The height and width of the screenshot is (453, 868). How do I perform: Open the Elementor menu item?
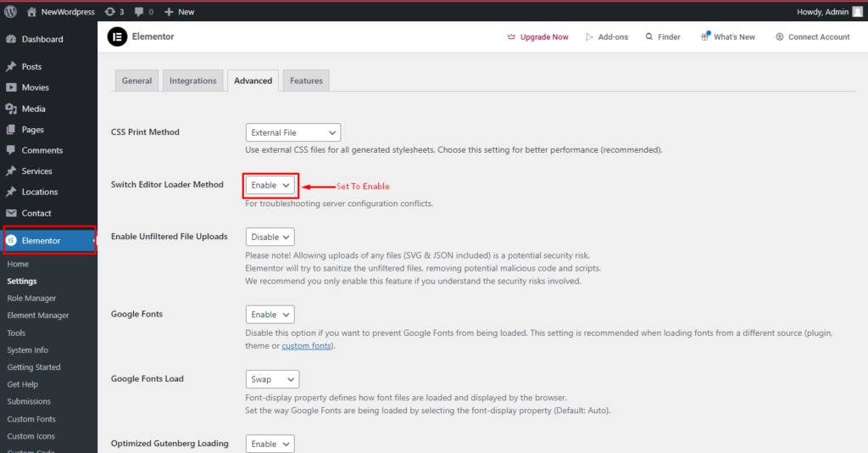(48, 240)
